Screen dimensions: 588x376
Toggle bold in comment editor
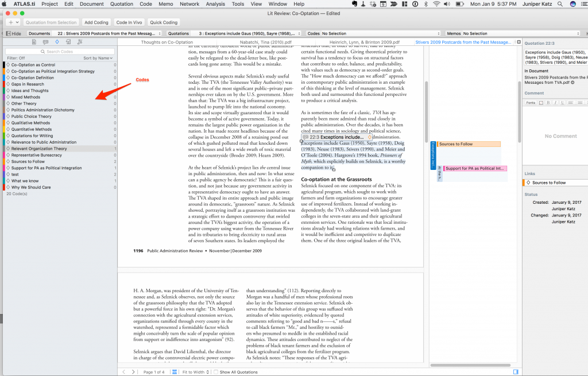pos(548,102)
